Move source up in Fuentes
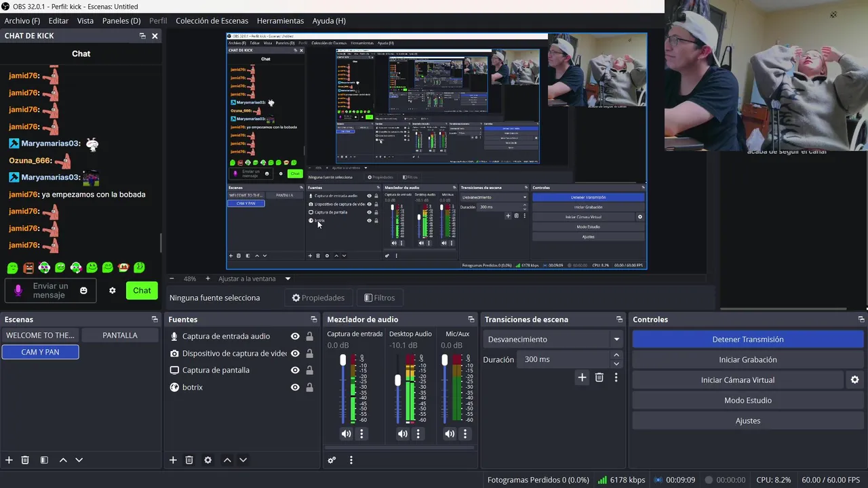This screenshot has height=488, width=868. pyautogui.click(x=227, y=460)
